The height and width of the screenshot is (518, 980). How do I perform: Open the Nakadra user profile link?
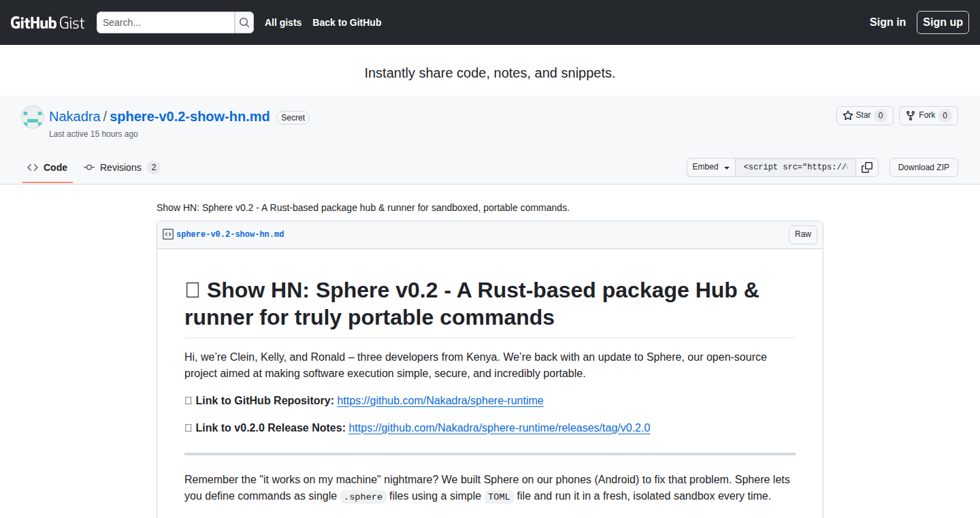pyautogui.click(x=75, y=116)
